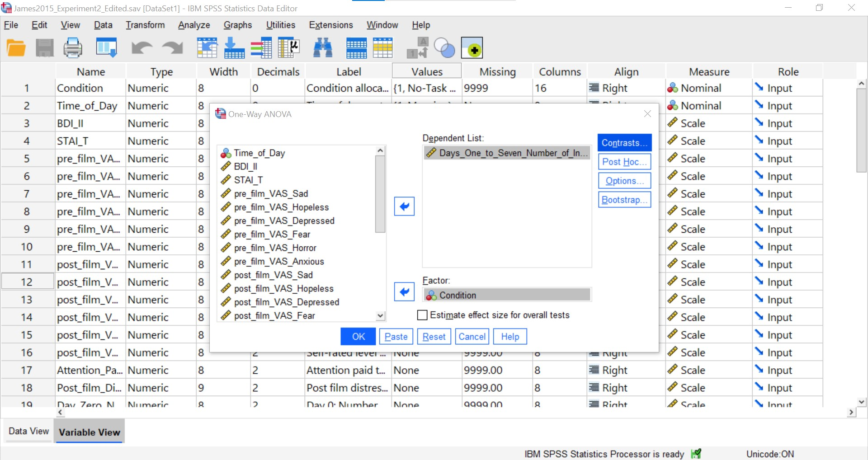Open data document folder icon
This screenshot has width=868, height=460.
point(16,48)
